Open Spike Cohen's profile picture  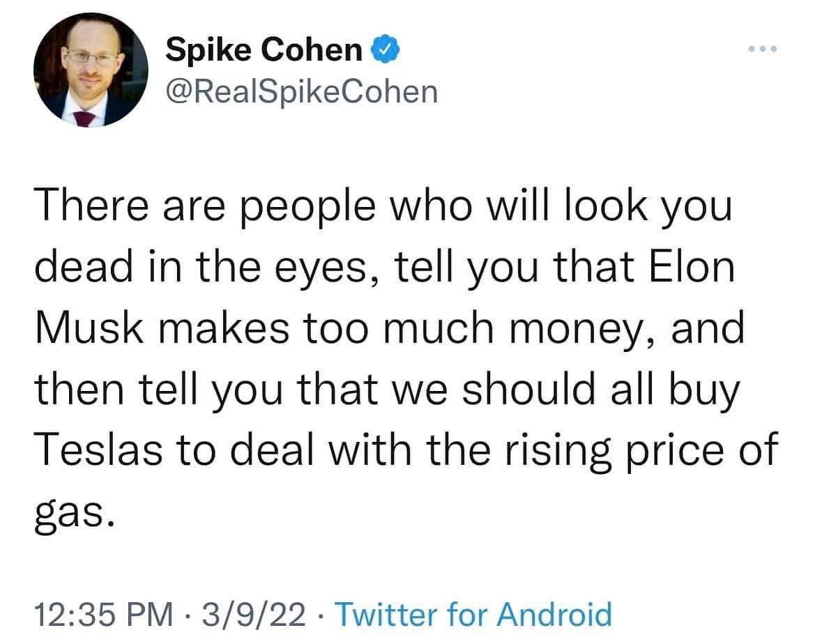coord(89,70)
